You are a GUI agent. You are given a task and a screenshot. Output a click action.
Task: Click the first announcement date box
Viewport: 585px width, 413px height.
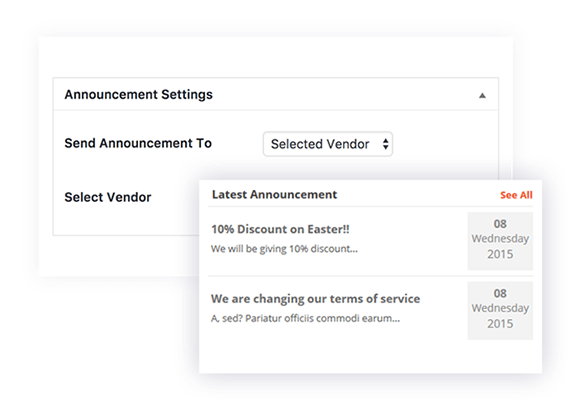(x=500, y=241)
